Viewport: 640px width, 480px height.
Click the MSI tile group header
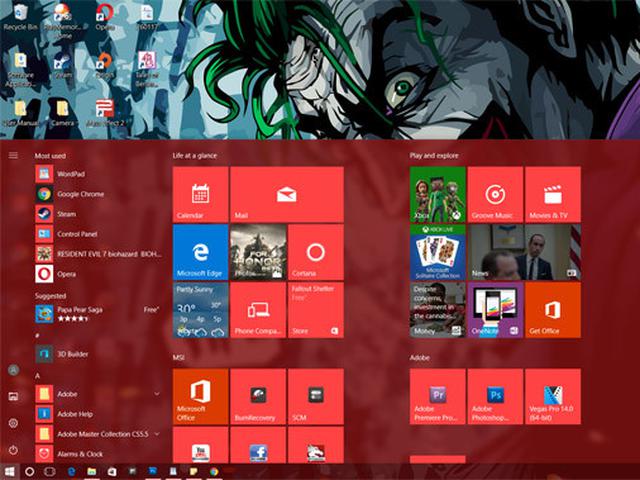pyautogui.click(x=178, y=358)
